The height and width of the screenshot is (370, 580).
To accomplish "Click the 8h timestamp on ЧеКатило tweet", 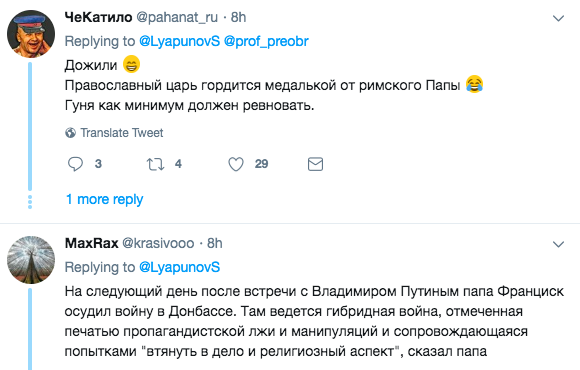I will 238,17.
